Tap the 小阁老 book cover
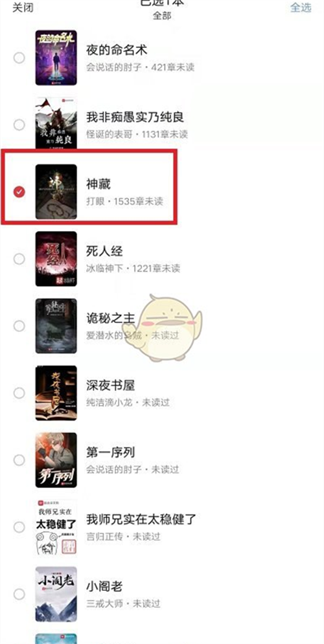This screenshot has height=644, width=324. point(56,594)
